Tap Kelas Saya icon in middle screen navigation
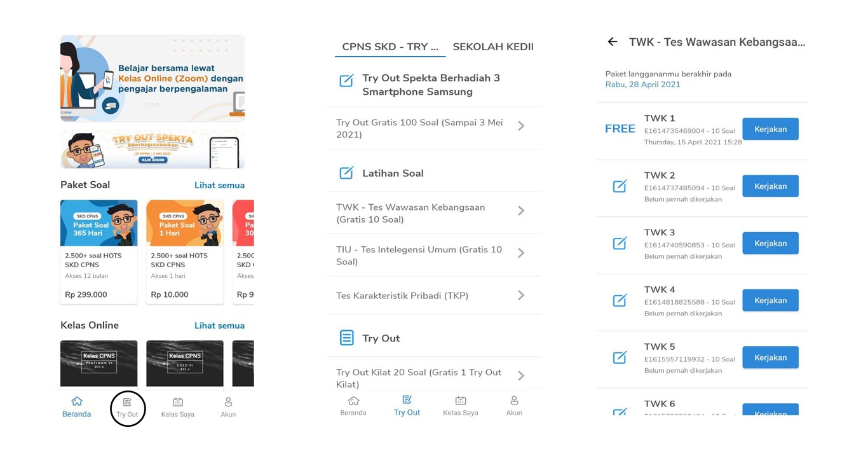 pos(461,401)
